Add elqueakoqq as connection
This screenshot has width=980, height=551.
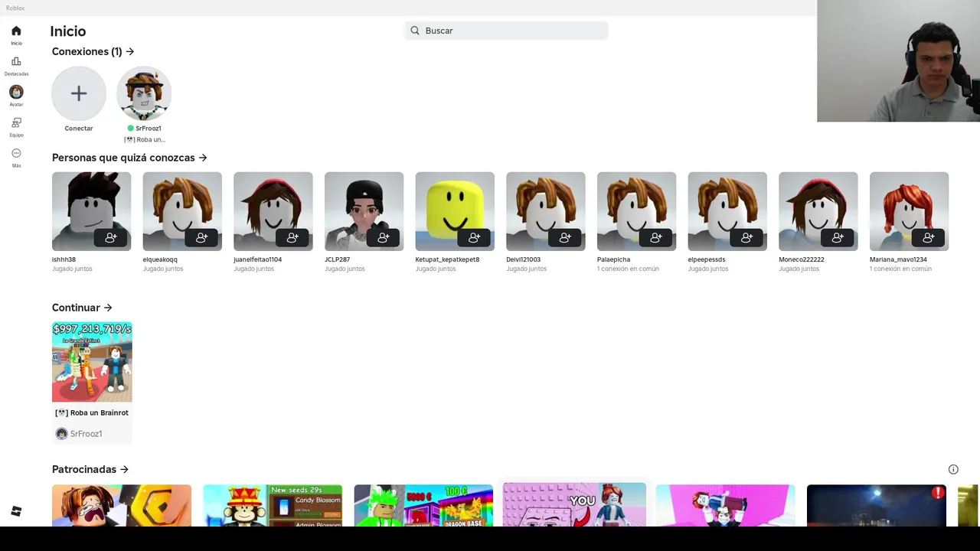201,238
